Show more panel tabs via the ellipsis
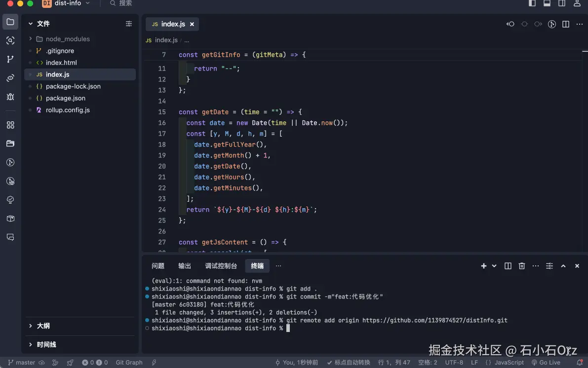The image size is (588, 368). (x=278, y=266)
